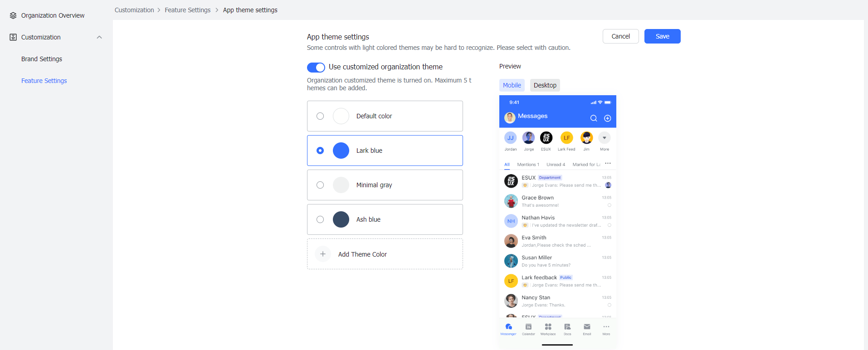Select the All filter tab
This screenshot has height=350, width=868.
[507, 165]
